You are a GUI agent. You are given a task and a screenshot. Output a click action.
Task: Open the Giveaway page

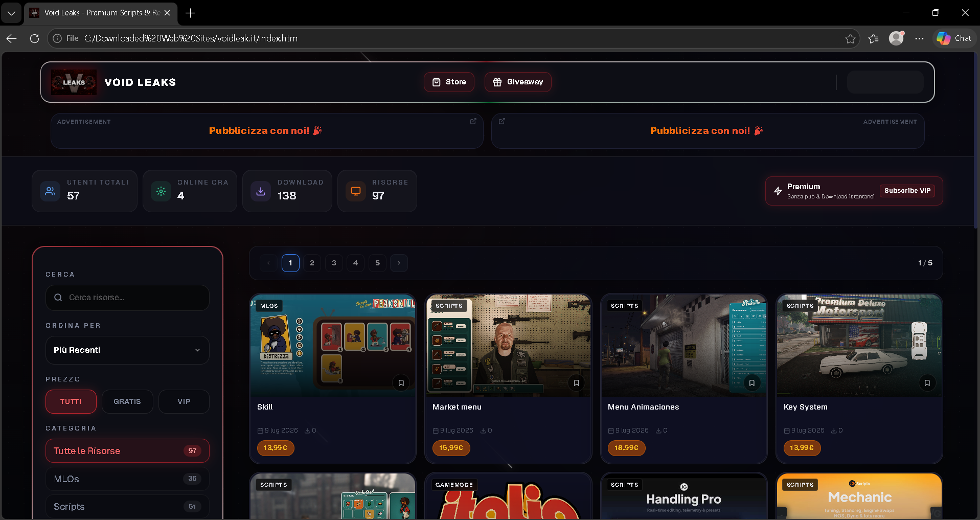pos(518,82)
